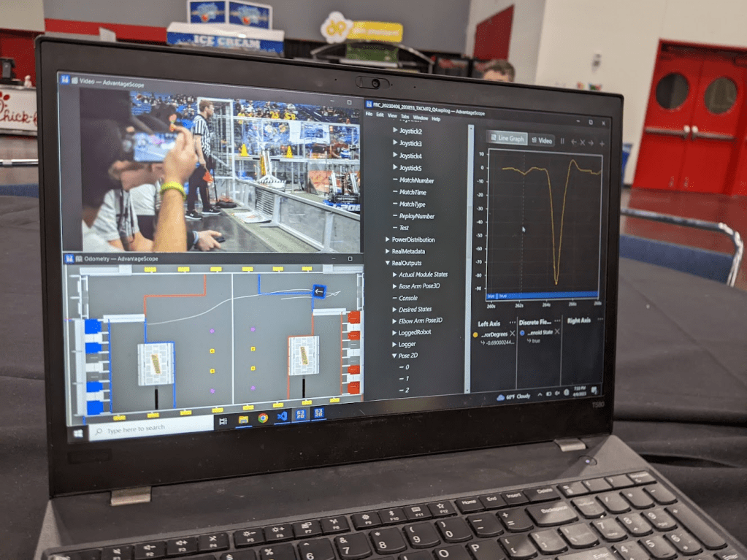The width and height of the screenshot is (747, 560).
Task: Click the yellow ...rorDegrees color dot
Action: click(x=476, y=334)
